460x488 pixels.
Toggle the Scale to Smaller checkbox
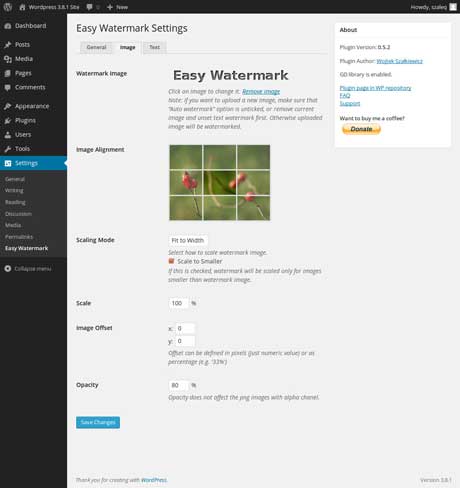(x=171, y=261)
